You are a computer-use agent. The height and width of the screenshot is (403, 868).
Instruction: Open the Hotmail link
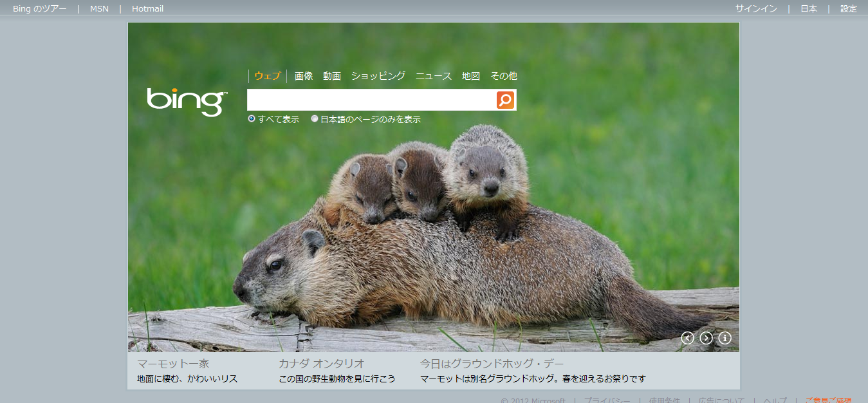147,9
